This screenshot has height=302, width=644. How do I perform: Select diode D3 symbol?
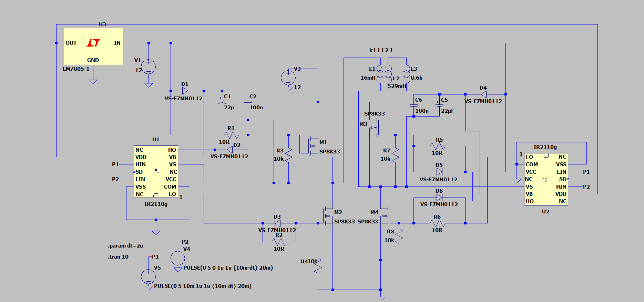[277, 223]
